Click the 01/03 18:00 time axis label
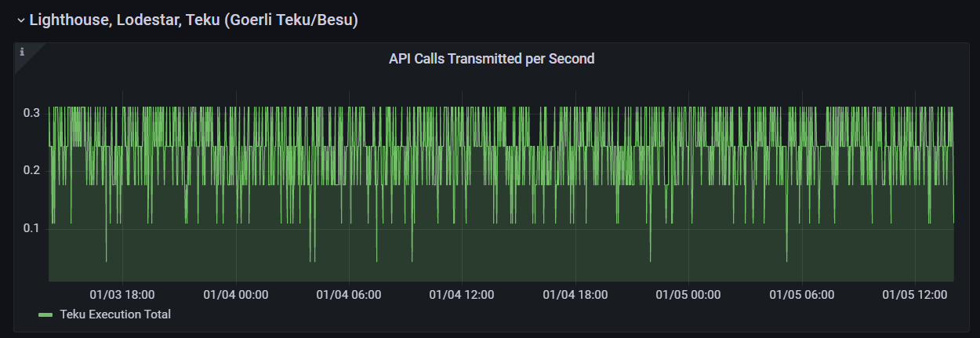 point(122,295)
